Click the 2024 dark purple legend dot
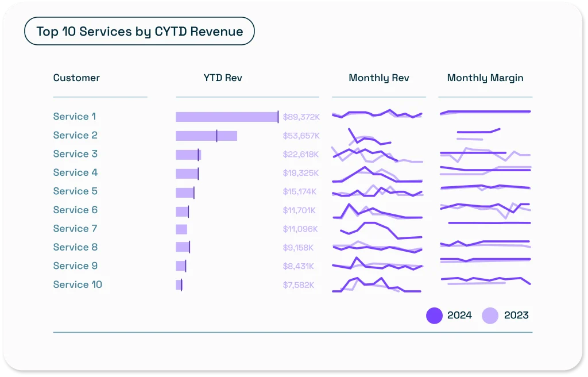The height and width of the screenshot is (377, 588). coord(434,315)
